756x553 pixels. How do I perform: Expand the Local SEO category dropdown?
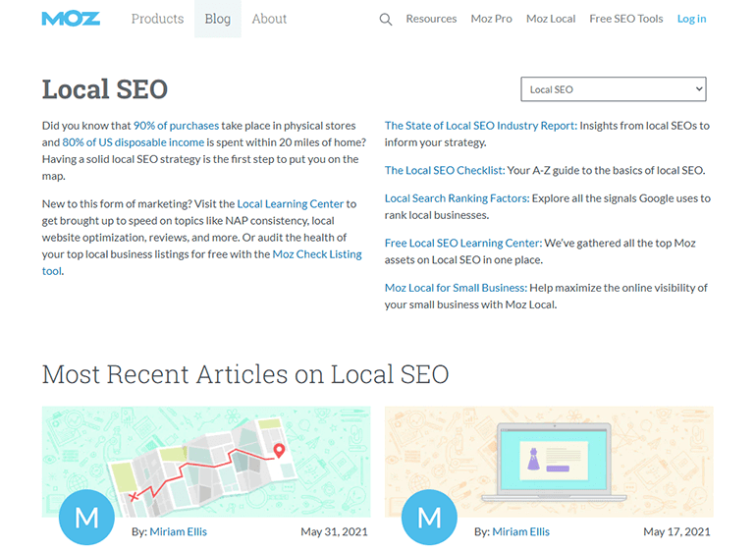point(613,89)
